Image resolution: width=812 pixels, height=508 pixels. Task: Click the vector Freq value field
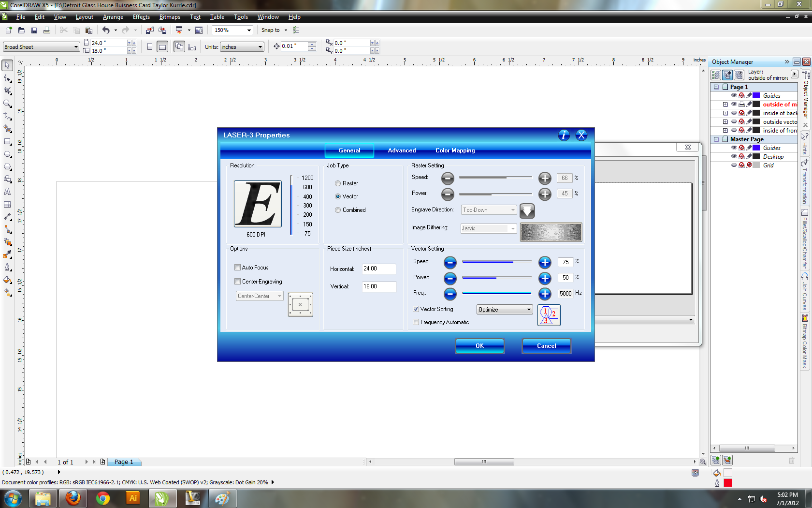[x=565, y=294]
